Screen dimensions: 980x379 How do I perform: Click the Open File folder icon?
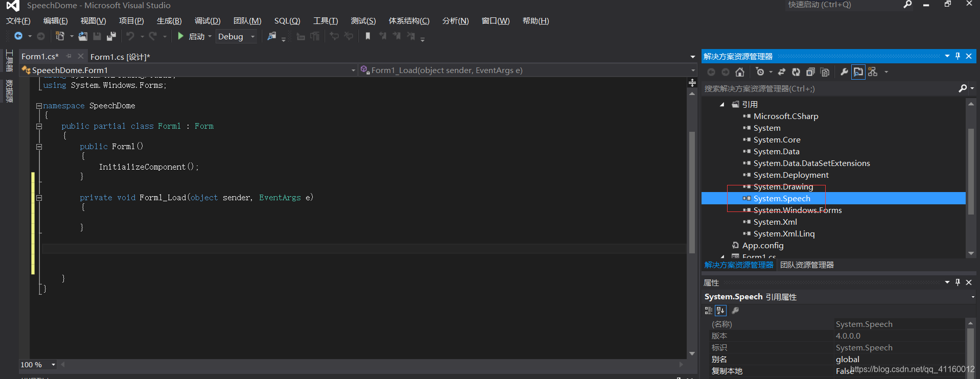[82, 36]
